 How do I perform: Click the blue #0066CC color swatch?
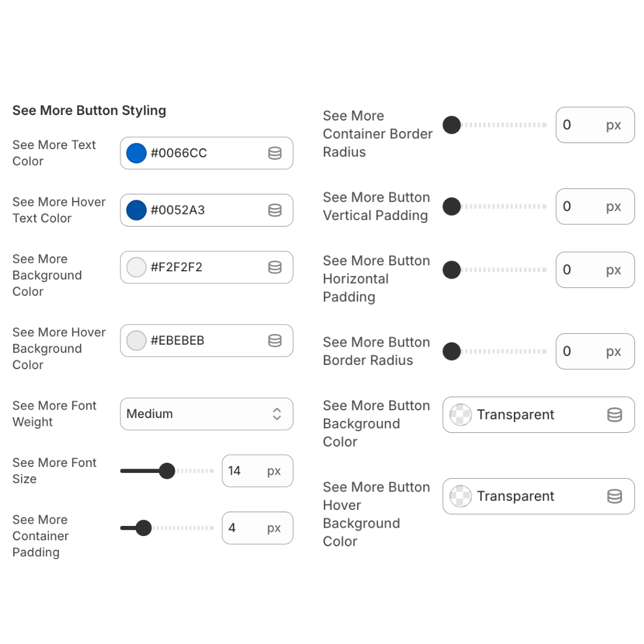(137, 153)
